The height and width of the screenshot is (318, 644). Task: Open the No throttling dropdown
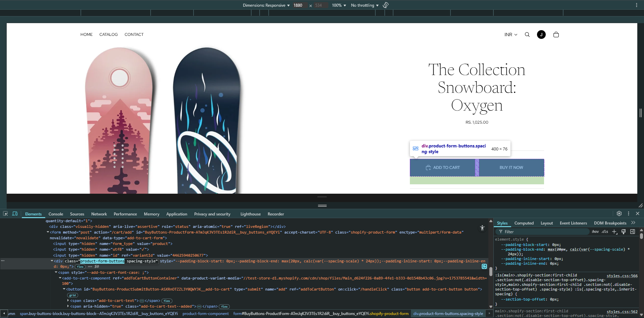(x=365, y=5)
